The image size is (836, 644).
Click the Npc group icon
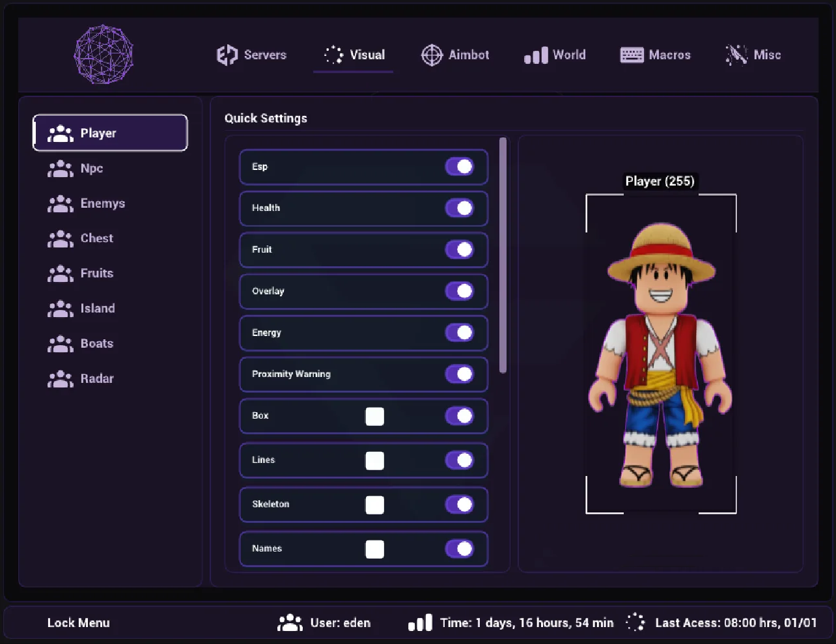point(61,169)
